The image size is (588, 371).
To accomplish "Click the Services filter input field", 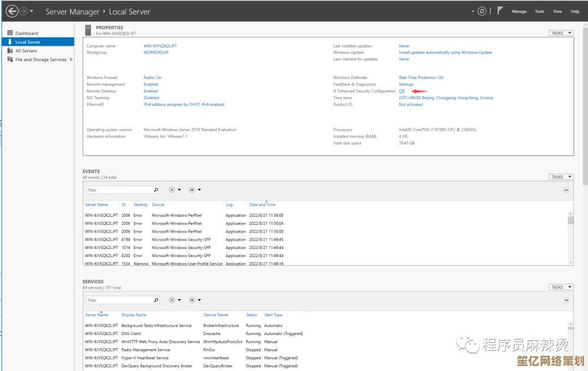I will point(119,301).
